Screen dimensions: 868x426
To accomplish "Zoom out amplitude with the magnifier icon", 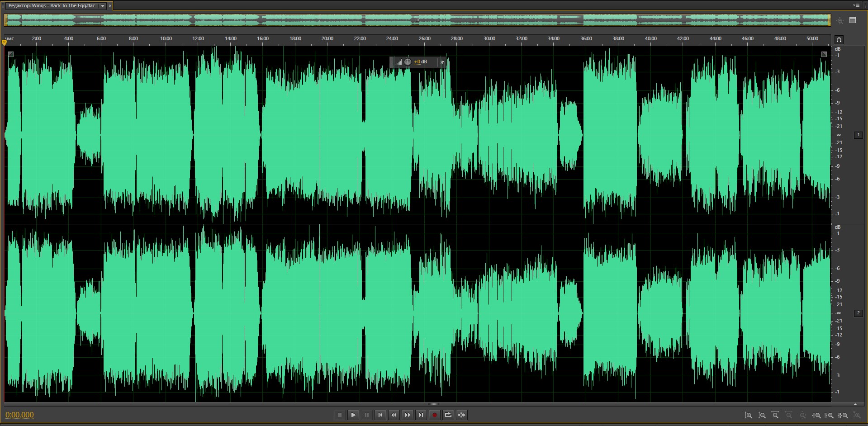I will tap(762, 415).
